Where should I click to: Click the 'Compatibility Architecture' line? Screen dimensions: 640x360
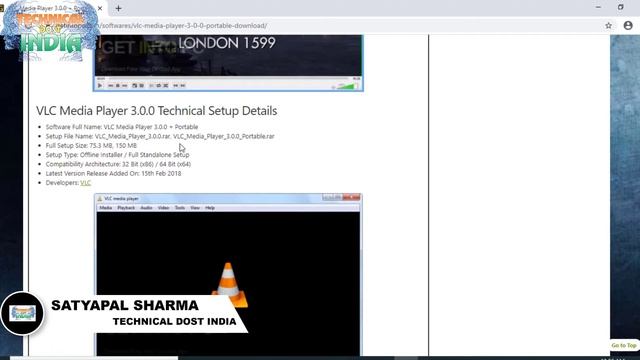[118, 164]
